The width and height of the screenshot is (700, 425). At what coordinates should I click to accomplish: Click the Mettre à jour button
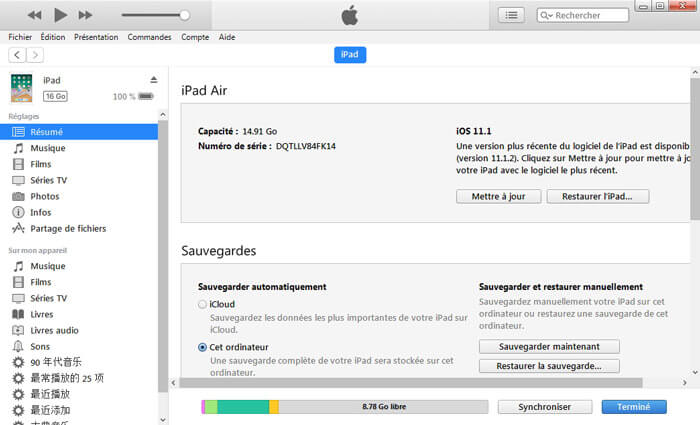(498, 196)
